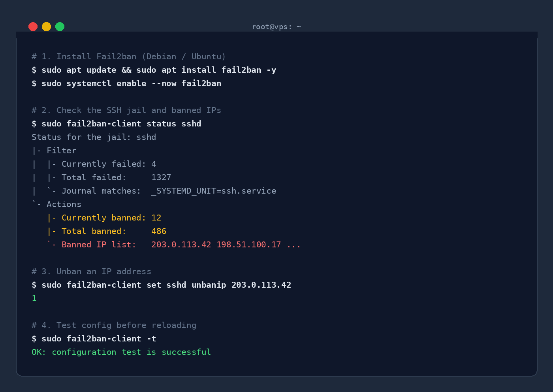Image resolution: width=553 pixels, height=392 pixels.
Task: Click the red close window dot
Action: [x=33, y=26]
